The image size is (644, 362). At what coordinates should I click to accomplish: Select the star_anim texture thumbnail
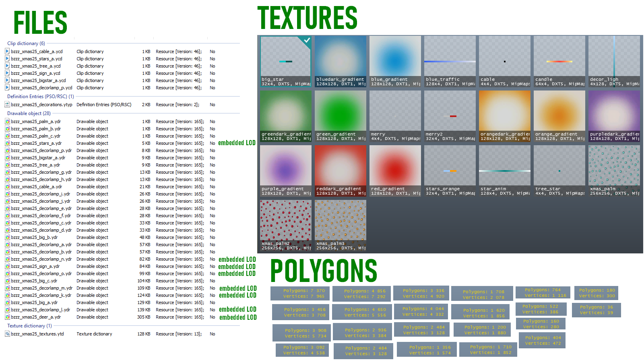(505, 171)
